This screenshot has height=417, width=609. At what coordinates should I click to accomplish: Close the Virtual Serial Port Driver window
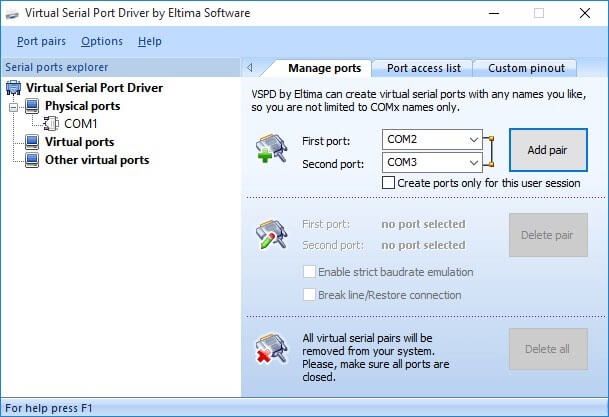point(585,14)
